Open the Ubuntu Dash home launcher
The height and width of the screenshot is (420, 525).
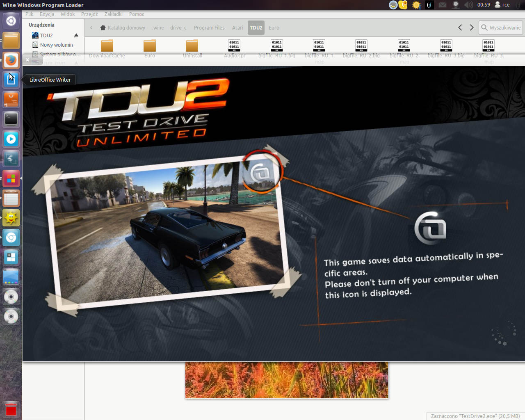click(11, 21)
